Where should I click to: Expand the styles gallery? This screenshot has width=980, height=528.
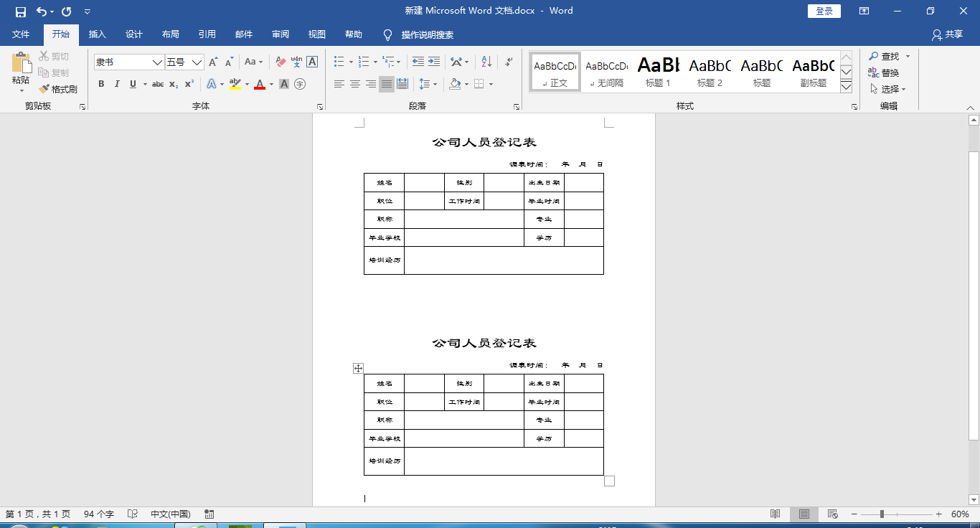point(846,87)
